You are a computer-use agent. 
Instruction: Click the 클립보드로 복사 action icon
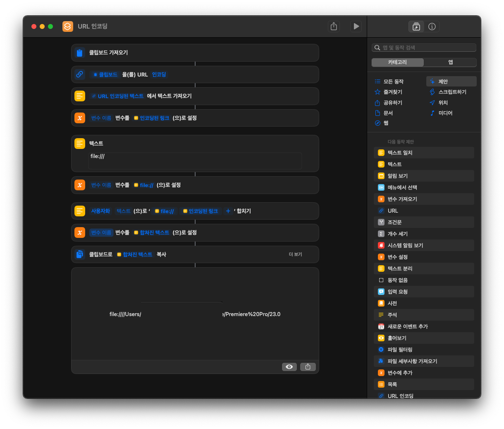(x=80, y=254)
